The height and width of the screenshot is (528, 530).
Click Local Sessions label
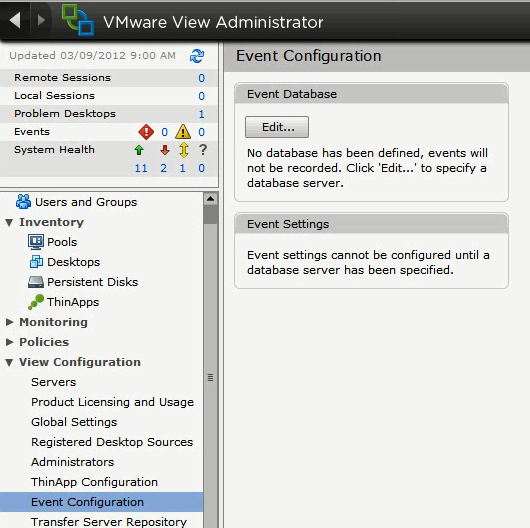54,96
